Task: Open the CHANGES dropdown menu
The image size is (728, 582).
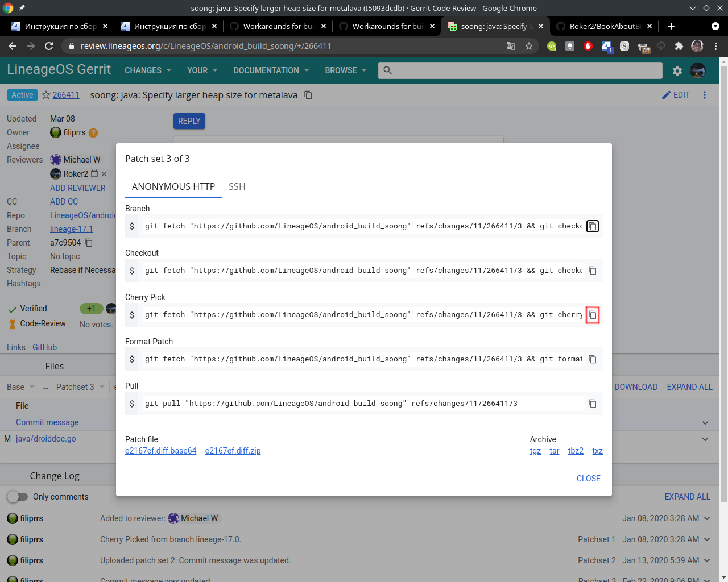Action: [x=148, y=70]
